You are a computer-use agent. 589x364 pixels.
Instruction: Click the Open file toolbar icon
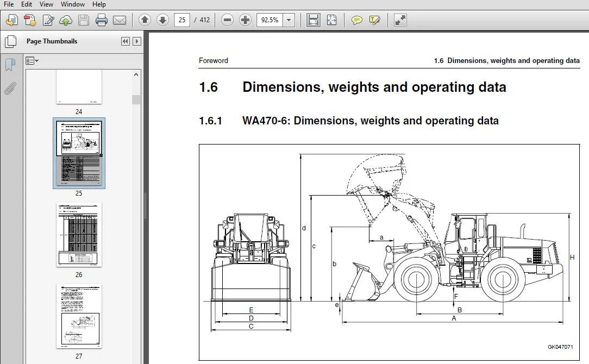(x=11, y=20)
